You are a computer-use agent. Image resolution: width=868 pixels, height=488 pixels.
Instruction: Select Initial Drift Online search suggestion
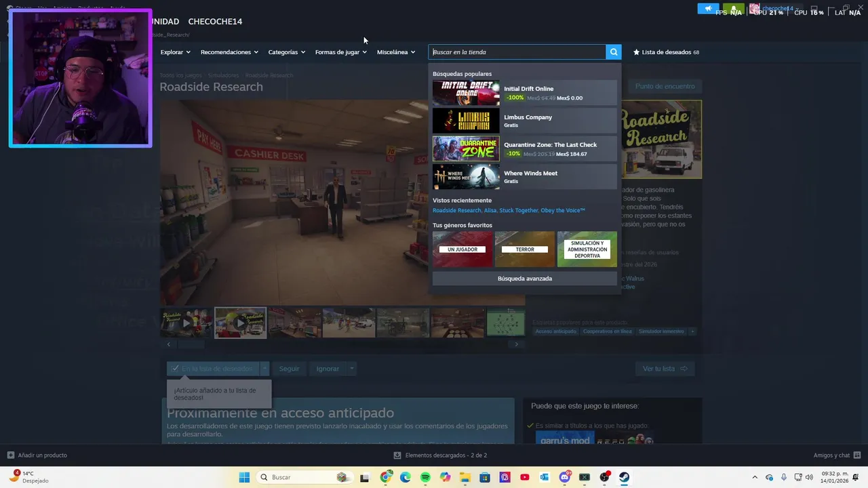click(x=525, y=93)
